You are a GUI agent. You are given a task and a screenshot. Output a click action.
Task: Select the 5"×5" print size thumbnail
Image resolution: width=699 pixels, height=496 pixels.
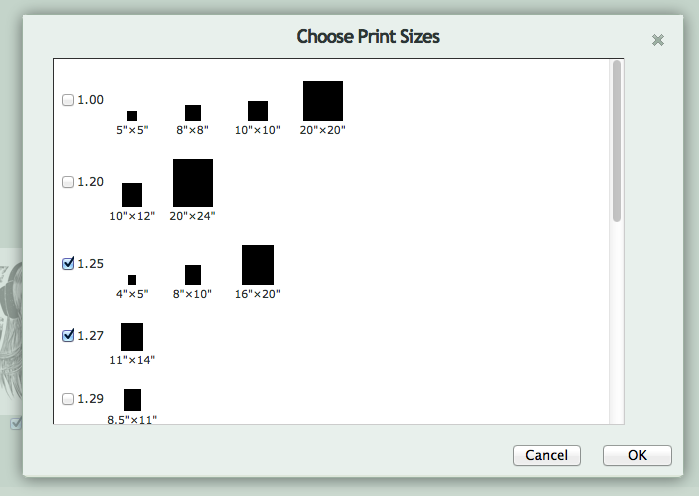(132, 116)
